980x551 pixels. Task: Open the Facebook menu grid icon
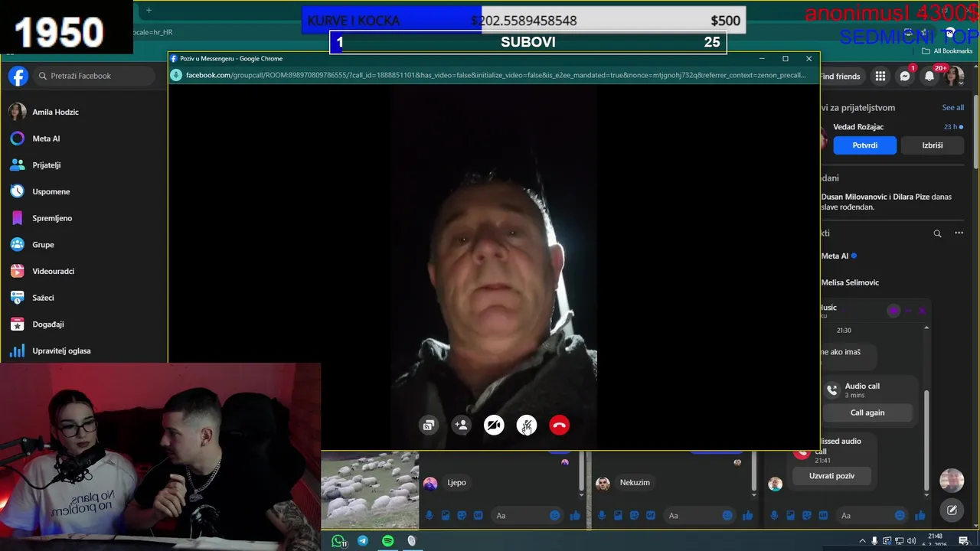tap(880, 77)
